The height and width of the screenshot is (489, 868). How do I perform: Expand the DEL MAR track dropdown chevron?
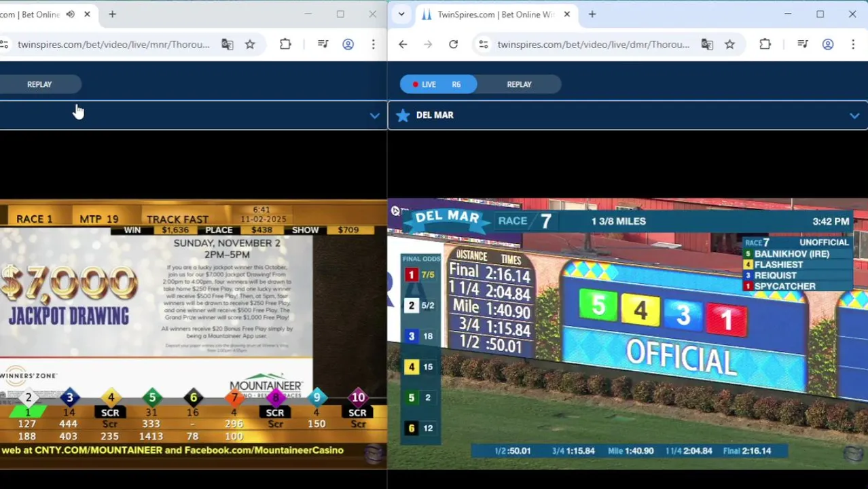point(854,116)
